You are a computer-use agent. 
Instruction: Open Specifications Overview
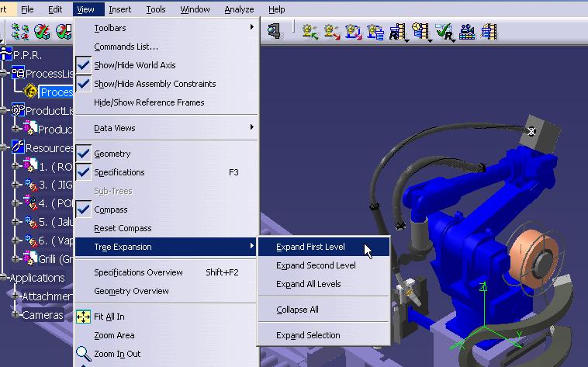click(x=166, y=272)
